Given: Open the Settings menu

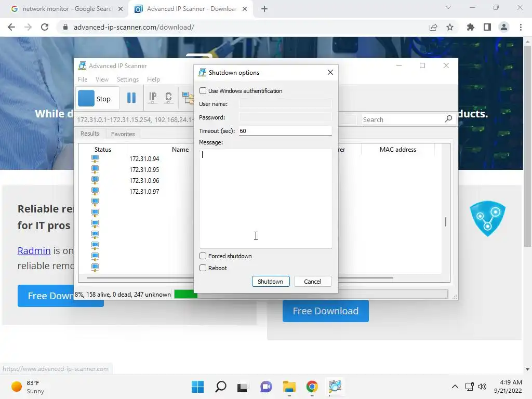Looking at the screenshot, I should pos(128,79).
